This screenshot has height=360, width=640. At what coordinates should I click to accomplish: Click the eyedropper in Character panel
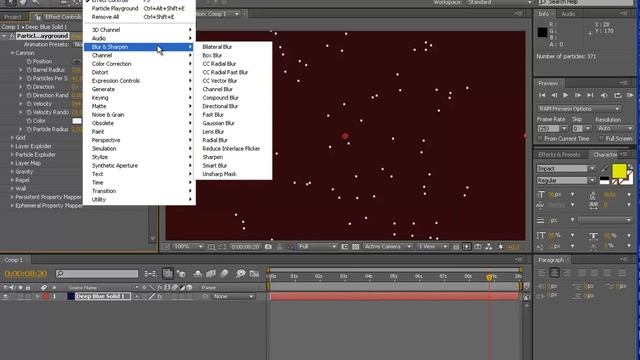pos(604,169)
